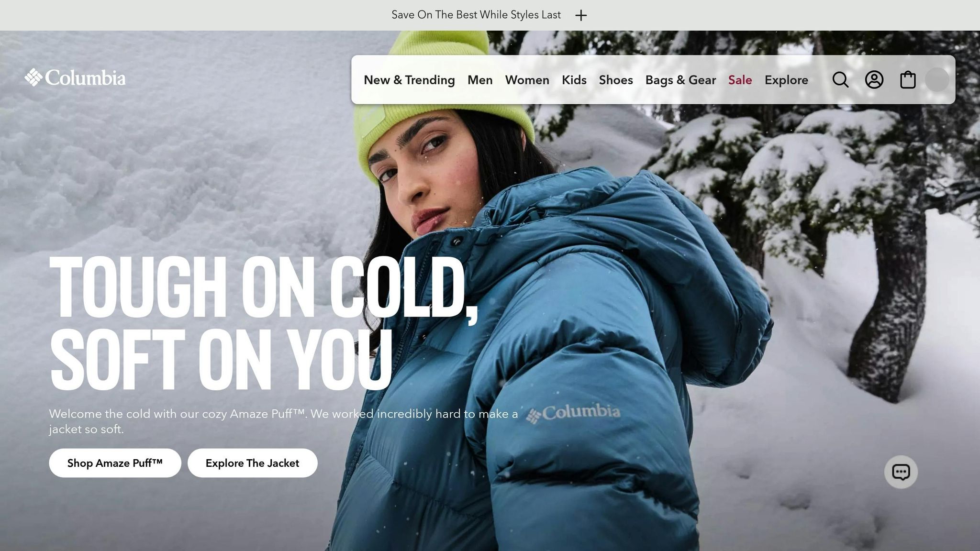This screenshot has height=551, width=980.
Task: Select the Shoes menu item
Action: (616, 80)
